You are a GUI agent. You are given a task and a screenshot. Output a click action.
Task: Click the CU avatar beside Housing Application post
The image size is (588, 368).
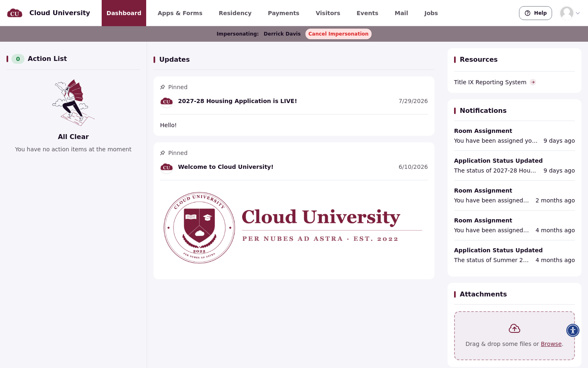[x=167, y=101]
